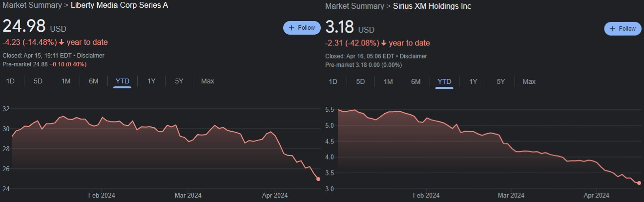Show 5Y range for Sirius XM
This screenshot has width=644, height=202.
coord(501,81)
